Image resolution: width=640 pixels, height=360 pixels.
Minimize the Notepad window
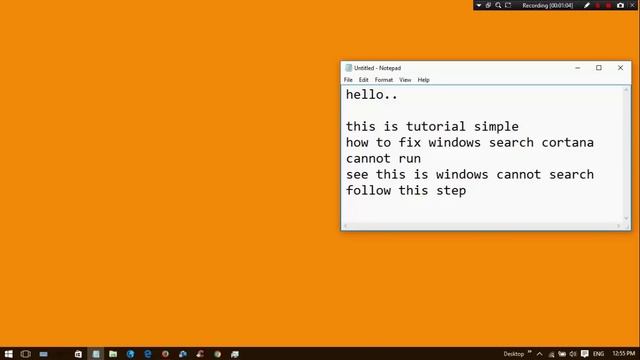(x=578, y=68)
